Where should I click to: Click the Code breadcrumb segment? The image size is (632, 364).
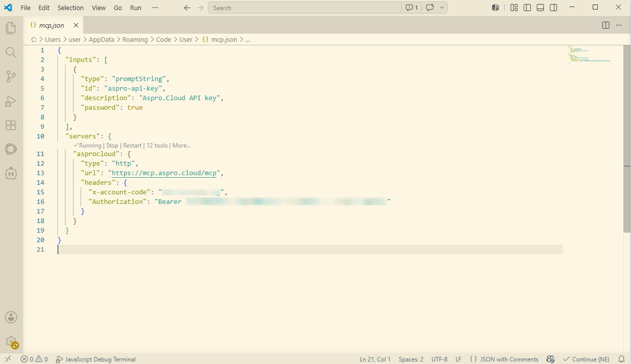coord(163,39)
